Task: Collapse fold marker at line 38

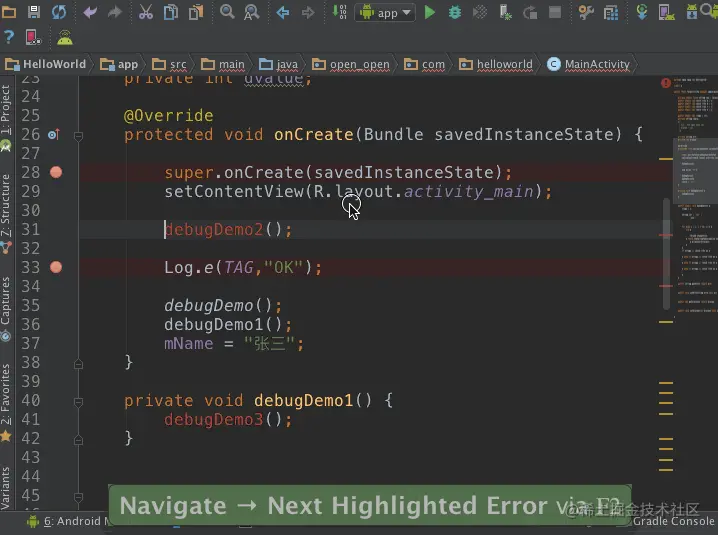Action: click(x=78, y=364)
